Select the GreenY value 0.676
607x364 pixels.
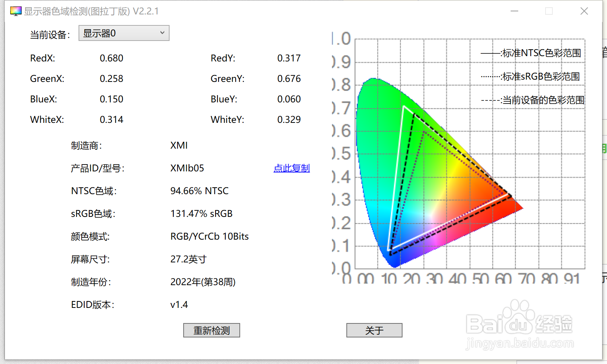click(289, 78)
